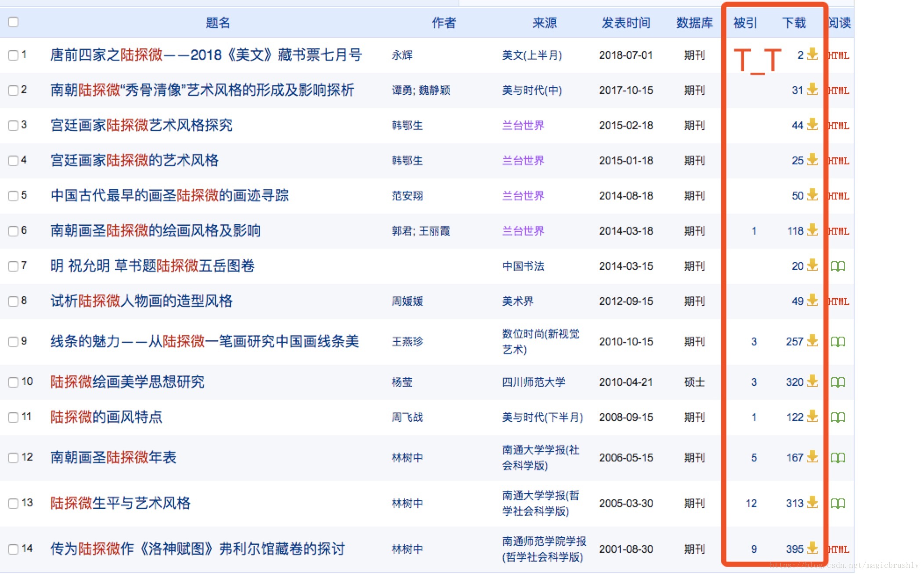Viewport: 924px width, 574px height.
Task: Tick the checkbox for row 14
Action: [13, 549]
